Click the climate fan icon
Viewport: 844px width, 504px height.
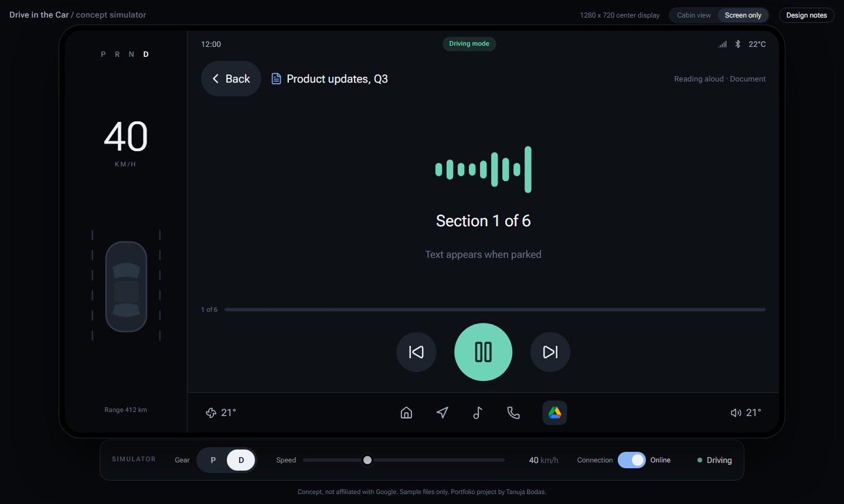(x=211, y=413)
